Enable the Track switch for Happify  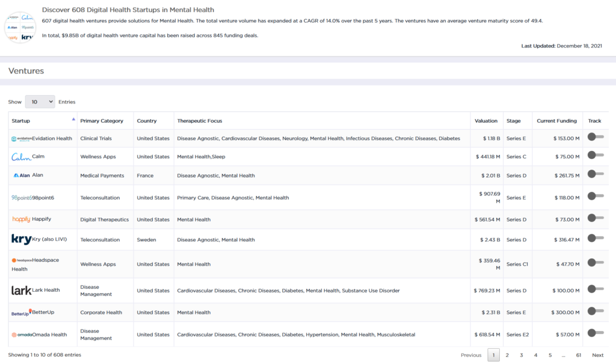pyautogui.click(x=595, y=218)
